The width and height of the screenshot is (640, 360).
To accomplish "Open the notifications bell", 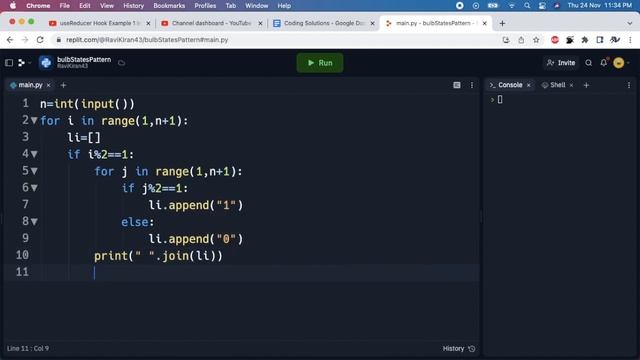I will pos(604,62).
